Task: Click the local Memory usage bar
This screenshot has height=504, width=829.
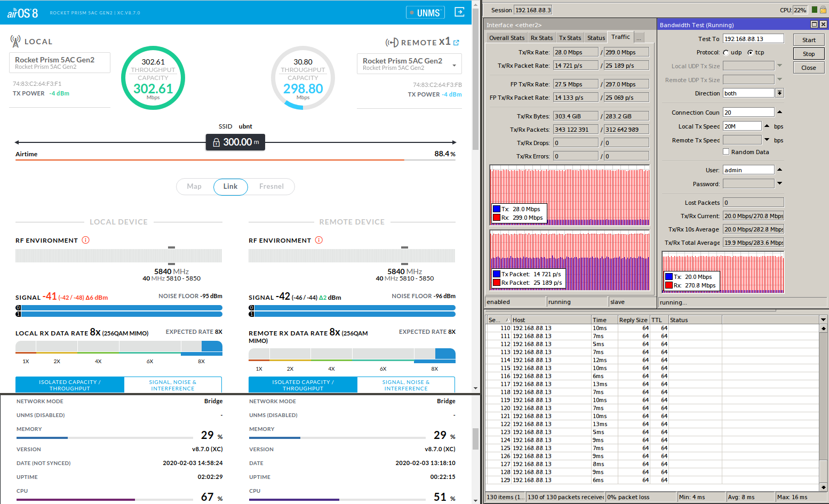Action: click(x=105, y=438)
